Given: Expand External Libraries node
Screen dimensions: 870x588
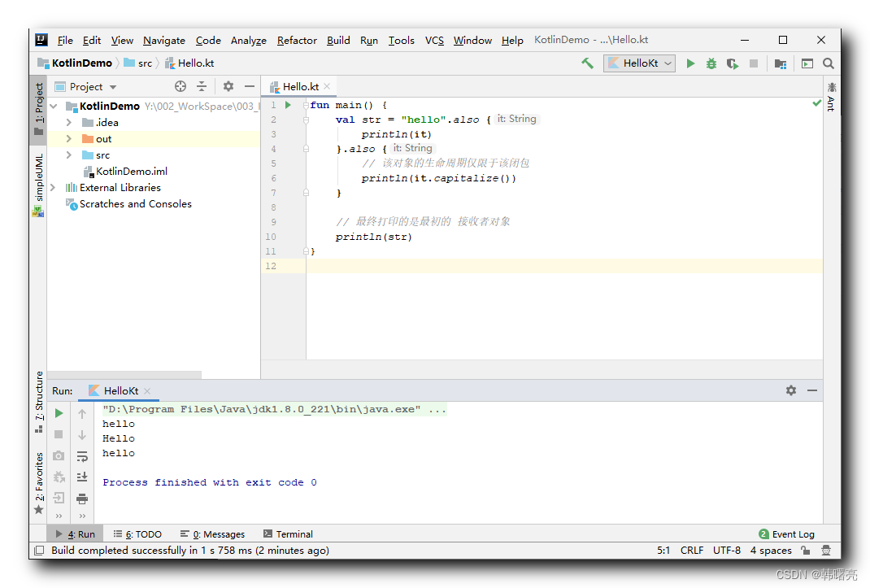Looking at the screenshot, I should (54, 187).
